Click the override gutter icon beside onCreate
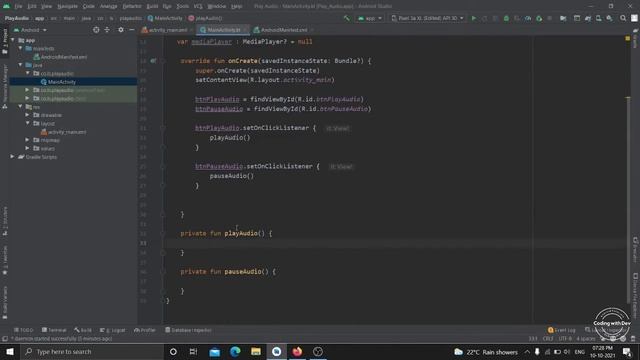Screen dimensions: 640x360 153,61
